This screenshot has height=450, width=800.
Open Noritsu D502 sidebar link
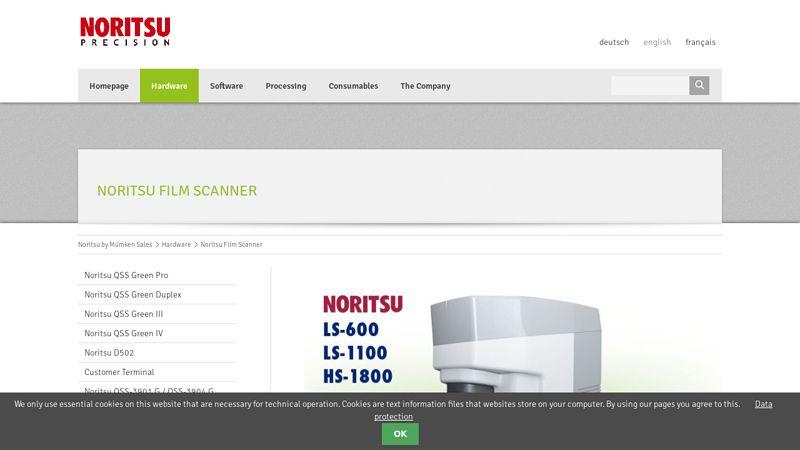[157, 353]
